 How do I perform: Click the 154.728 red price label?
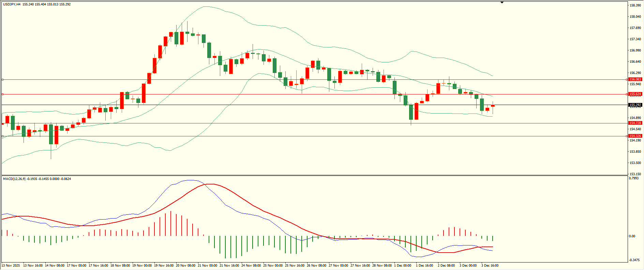pos(635,123)
